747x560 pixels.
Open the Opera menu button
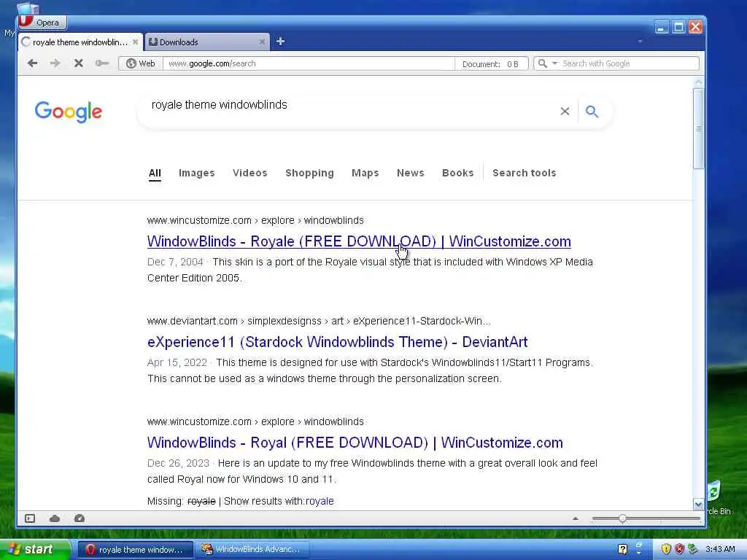click(x=42, y=23)
